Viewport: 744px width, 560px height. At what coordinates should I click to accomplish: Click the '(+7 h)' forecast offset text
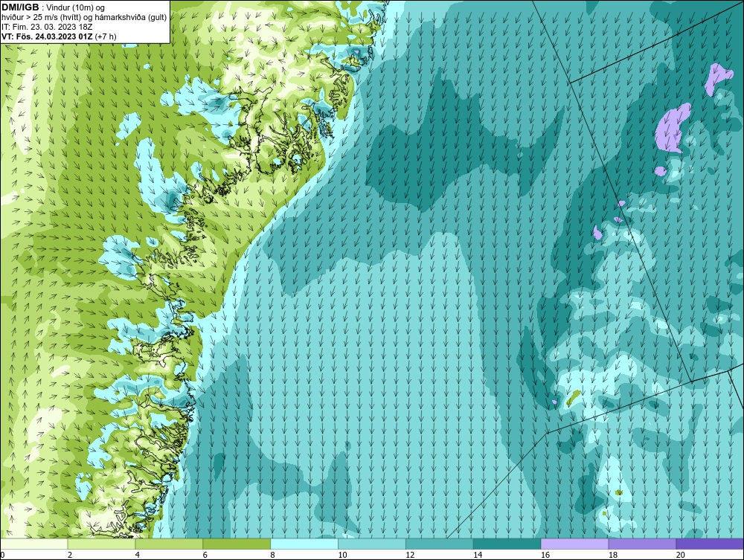(x=106, y=36)
